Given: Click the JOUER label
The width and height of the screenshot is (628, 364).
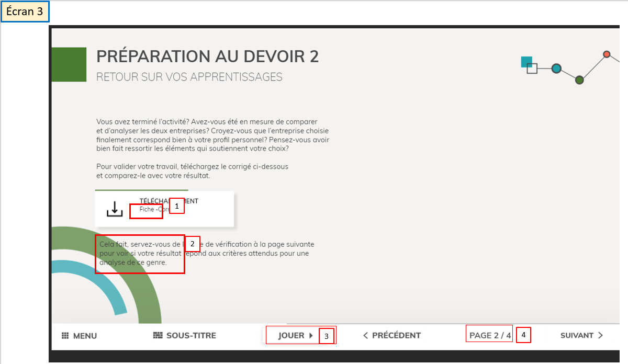Looking at the screenshot, I should [291, 336].
